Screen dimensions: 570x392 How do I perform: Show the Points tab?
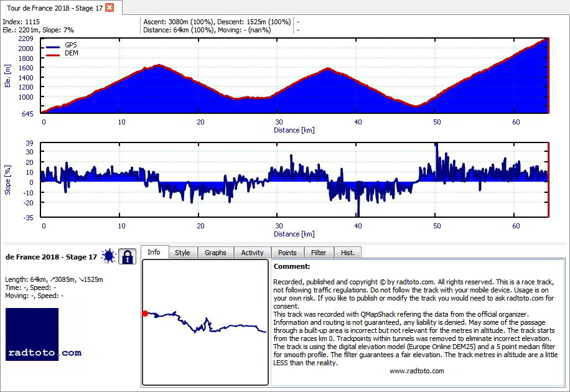pos(287,253)
